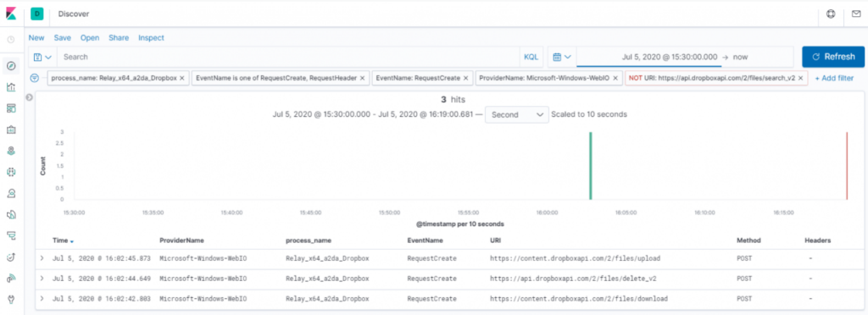Change the Second interval dropdown
Image resolution: width=868 pixels, height=315 pixels.
[x=517, y=114]
